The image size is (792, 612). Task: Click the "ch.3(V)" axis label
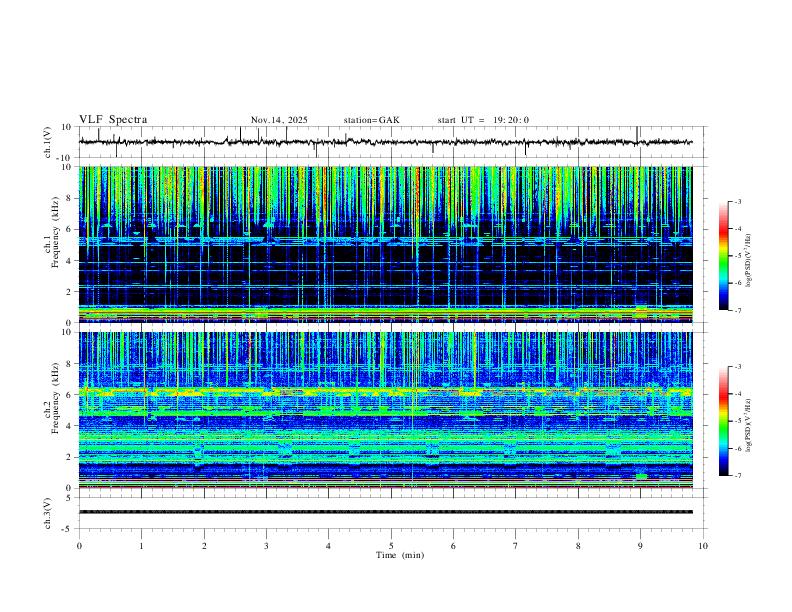point(48,513)
